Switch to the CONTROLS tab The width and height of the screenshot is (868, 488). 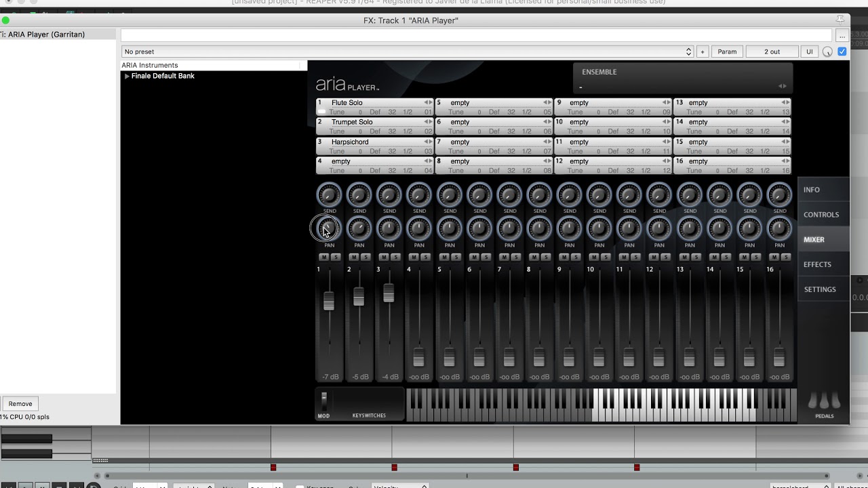click(823, 215)
